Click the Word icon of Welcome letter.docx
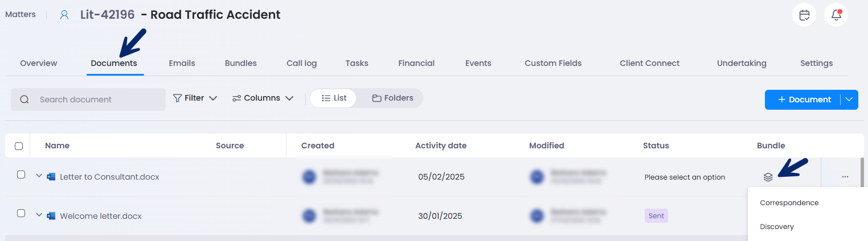868x241 pixels. click(51, 216)
